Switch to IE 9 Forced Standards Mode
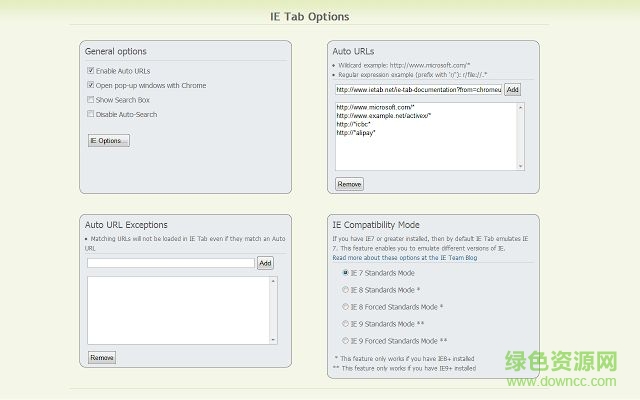 tap(346, 341)
